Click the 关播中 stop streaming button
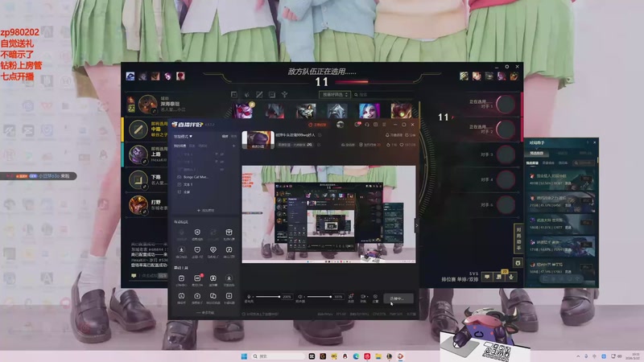Screen dimensions: 644x362 398,298
